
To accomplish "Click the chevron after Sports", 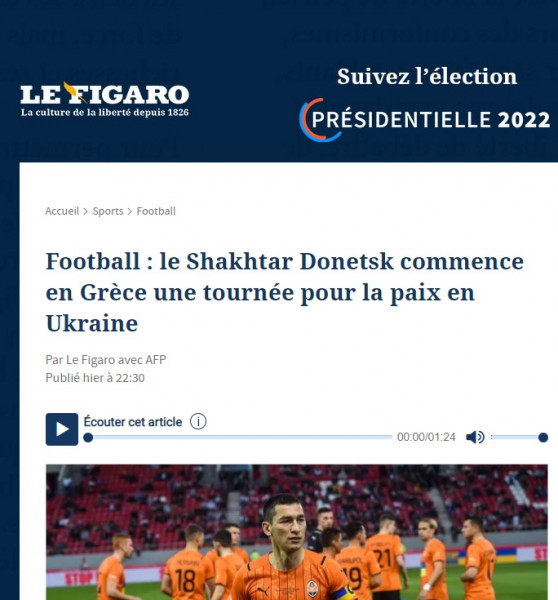I will 130,212.
